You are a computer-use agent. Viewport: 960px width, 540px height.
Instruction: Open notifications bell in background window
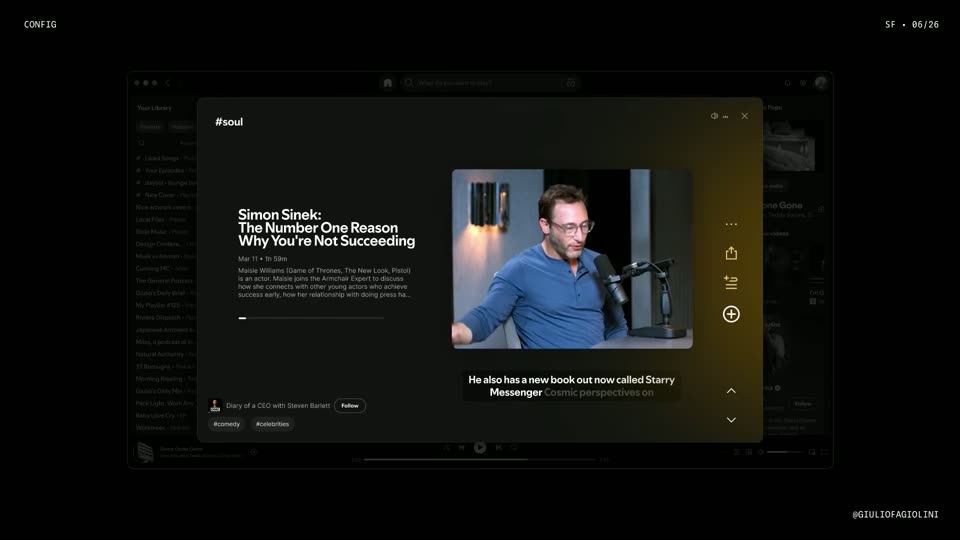(787, 83)
